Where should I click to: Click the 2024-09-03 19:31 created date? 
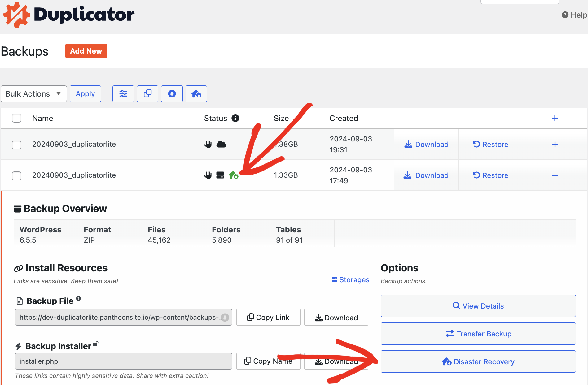click(x=351, y=144)
